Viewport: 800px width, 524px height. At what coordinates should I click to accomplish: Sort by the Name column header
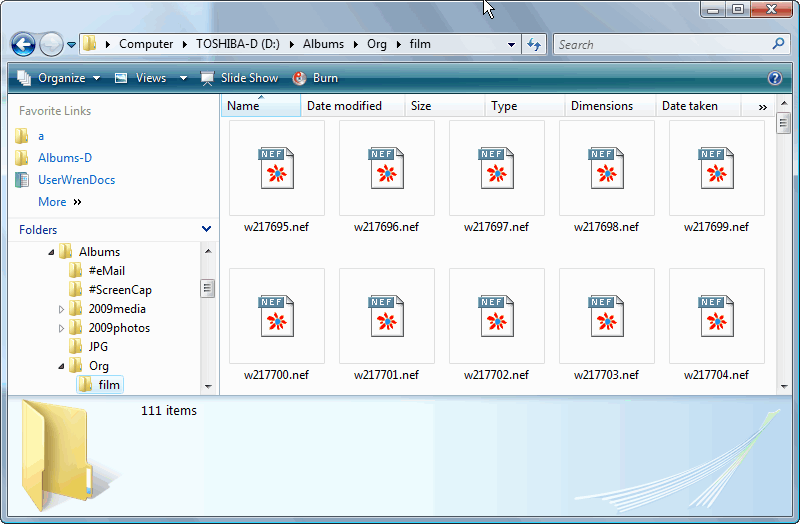click(261, 106)
